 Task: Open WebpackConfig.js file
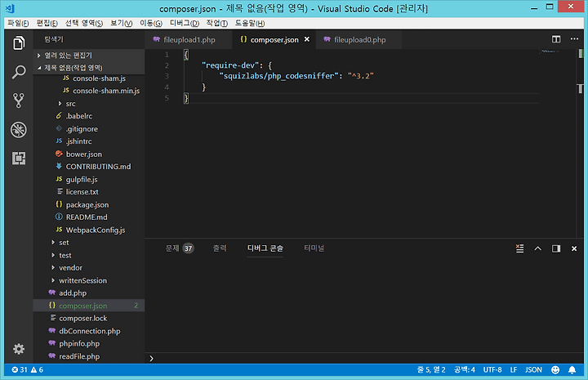tap(89, 230)
